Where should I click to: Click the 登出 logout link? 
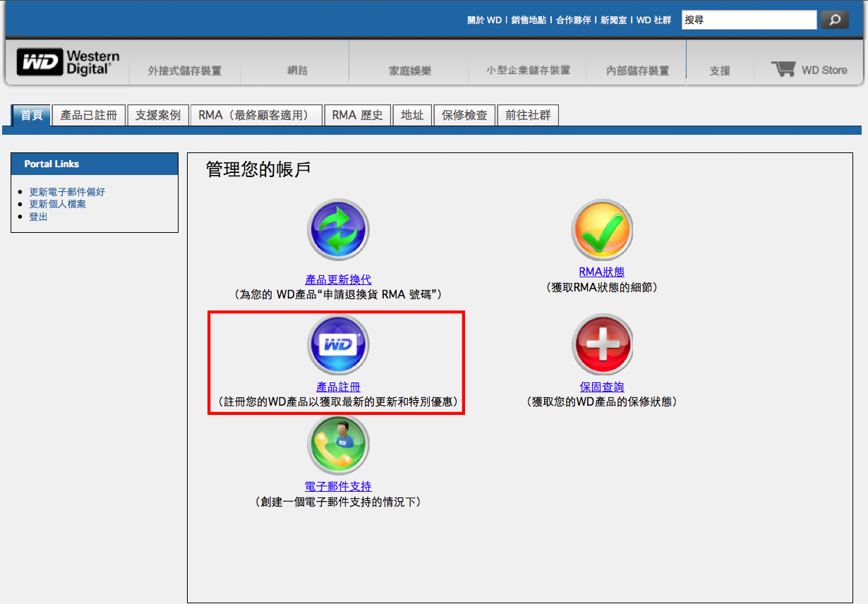pyautogui.click(x=38, y=217)
